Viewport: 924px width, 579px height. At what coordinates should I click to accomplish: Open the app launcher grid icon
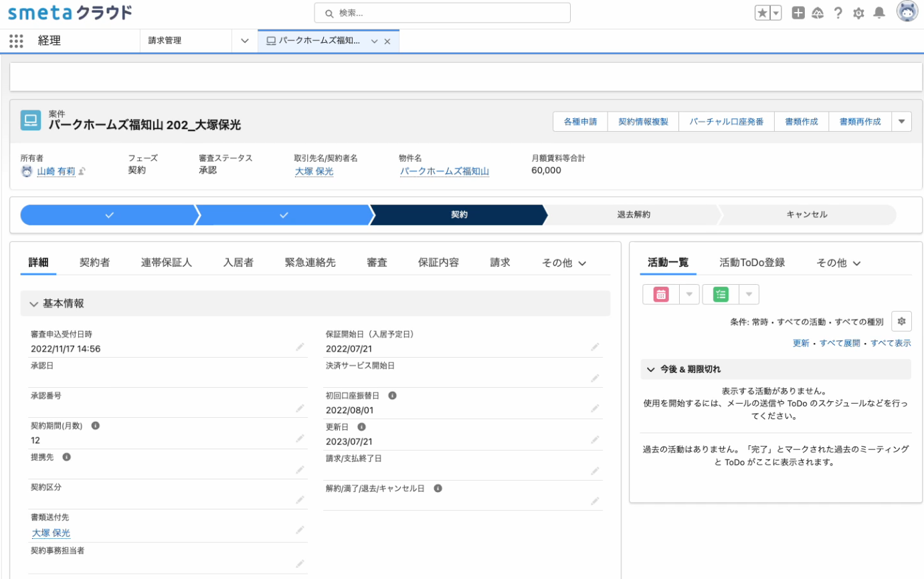click(x=16, y=41)
